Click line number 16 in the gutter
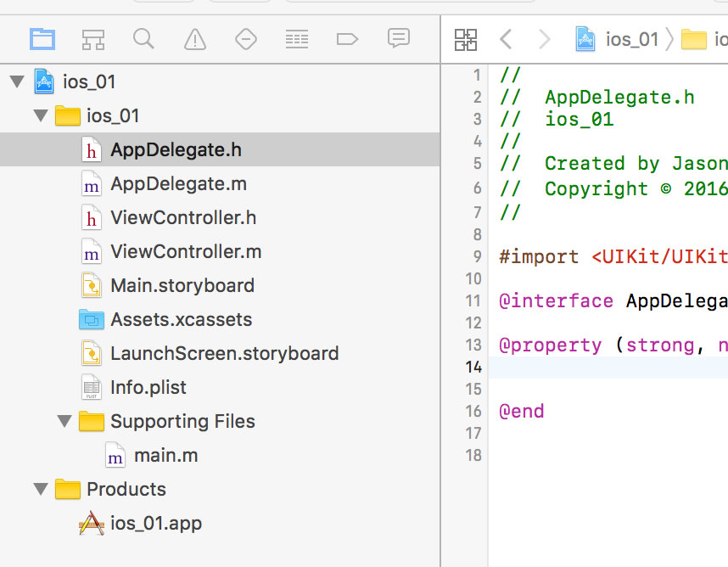This screenshot has height=567, width=728. 473,411
